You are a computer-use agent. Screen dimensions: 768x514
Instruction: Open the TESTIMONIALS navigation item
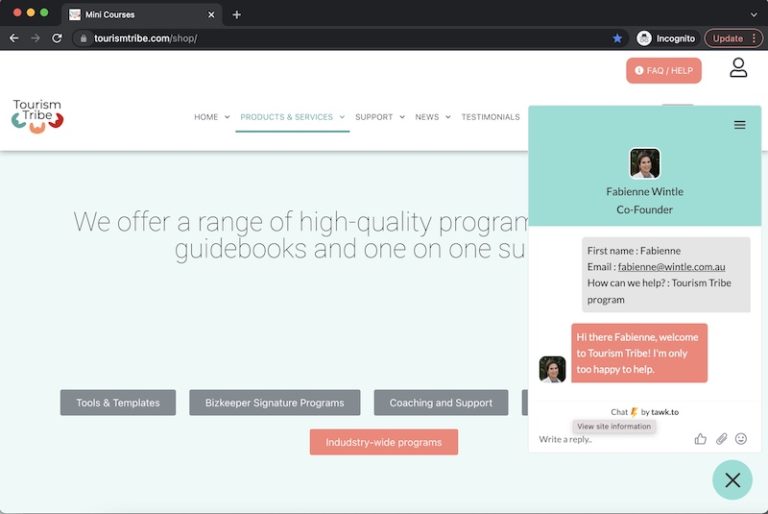coord(490,117)
